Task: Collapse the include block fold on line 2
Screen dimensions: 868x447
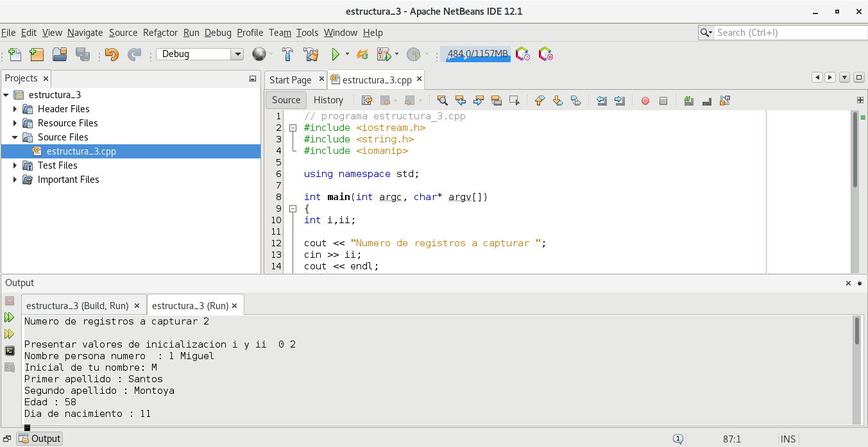Action: click(x=293, y=128)
